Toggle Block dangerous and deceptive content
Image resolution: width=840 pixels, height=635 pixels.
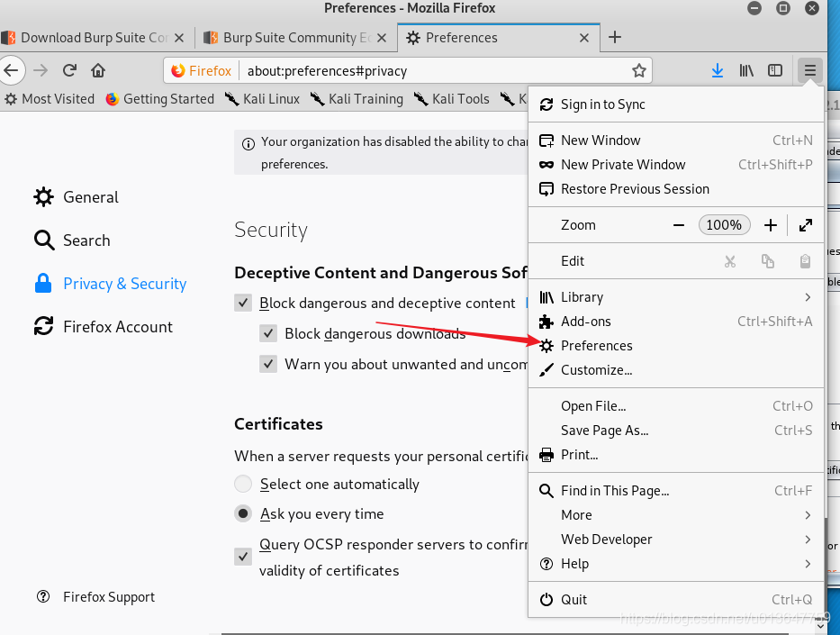point(243,303)
